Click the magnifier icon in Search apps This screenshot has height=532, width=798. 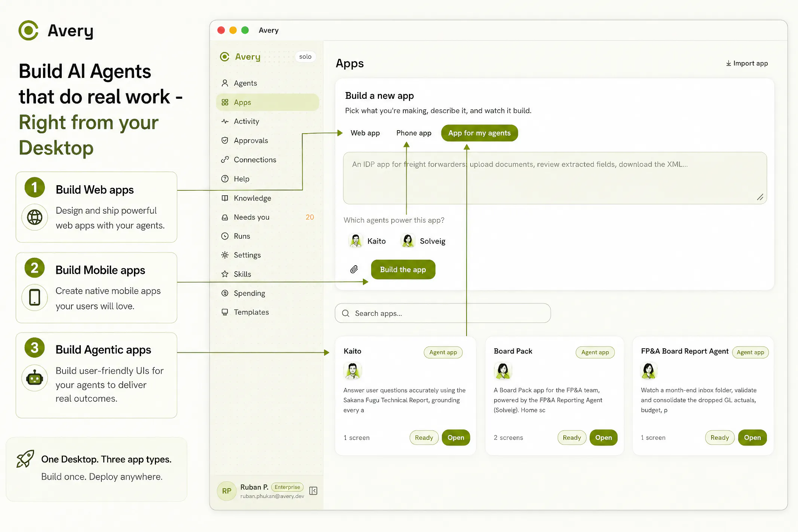point(346,313)
